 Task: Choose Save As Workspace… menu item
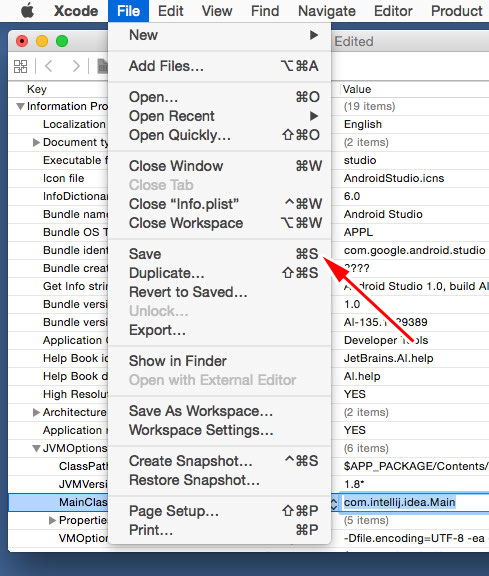click(x=220, y=411)
